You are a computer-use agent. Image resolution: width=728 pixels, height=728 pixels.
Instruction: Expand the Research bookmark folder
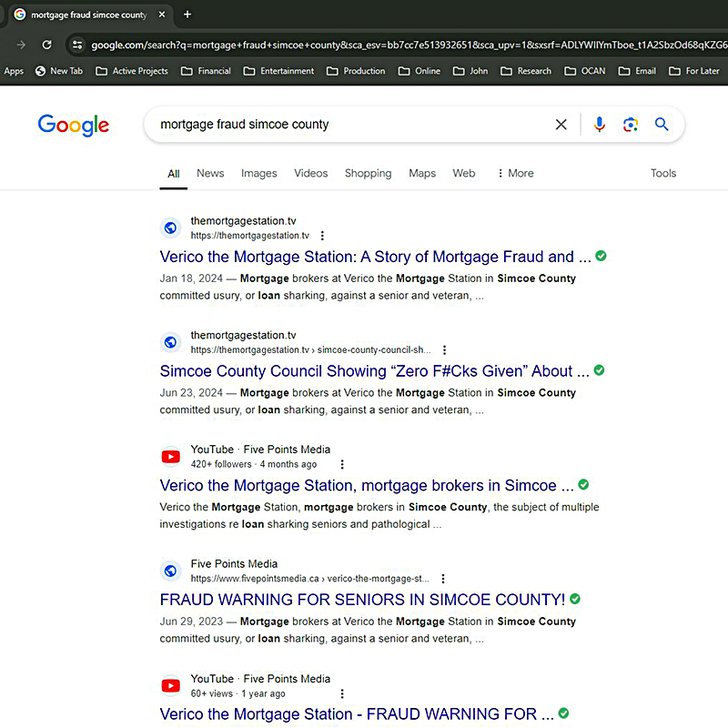[x=526, y=71]
